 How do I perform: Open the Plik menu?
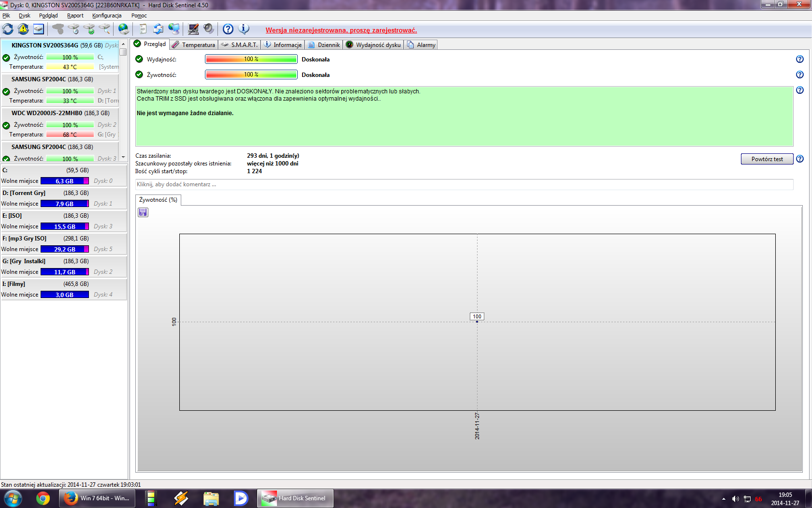pos(6,15)
